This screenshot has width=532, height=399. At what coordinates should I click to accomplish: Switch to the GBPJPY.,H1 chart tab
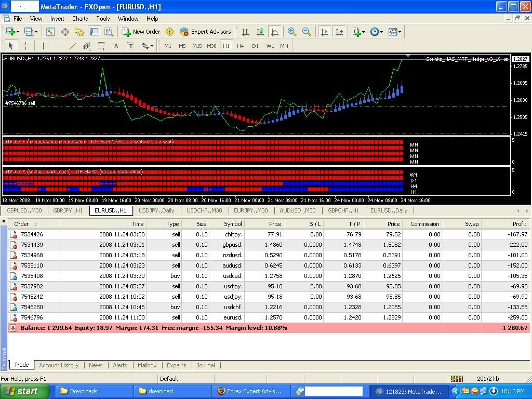[68, 210]
